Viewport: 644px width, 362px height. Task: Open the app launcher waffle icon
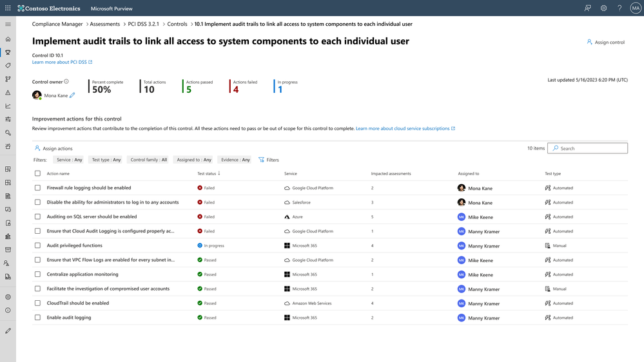click(8, 8)
